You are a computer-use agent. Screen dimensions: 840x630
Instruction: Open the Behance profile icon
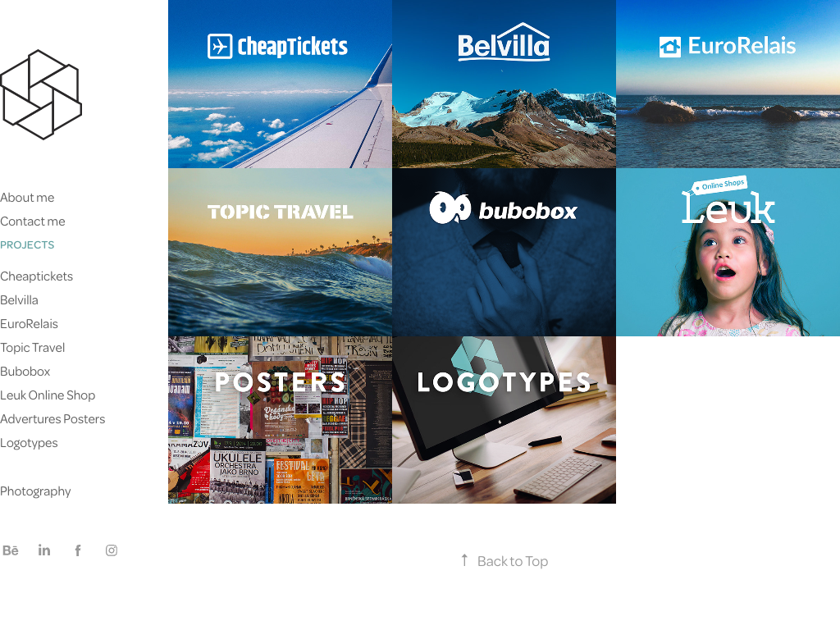pos(11,550)
